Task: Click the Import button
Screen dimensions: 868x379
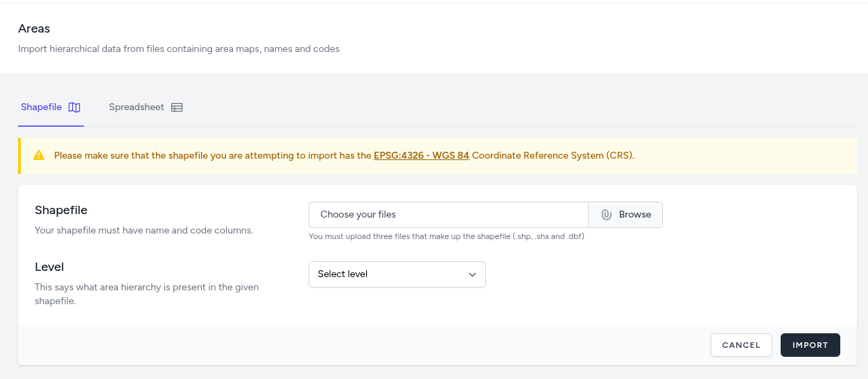Action: coord(810,345)
